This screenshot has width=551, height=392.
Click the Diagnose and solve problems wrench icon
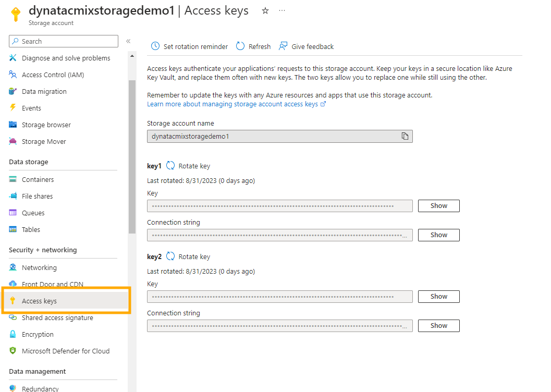coord(13,58)
